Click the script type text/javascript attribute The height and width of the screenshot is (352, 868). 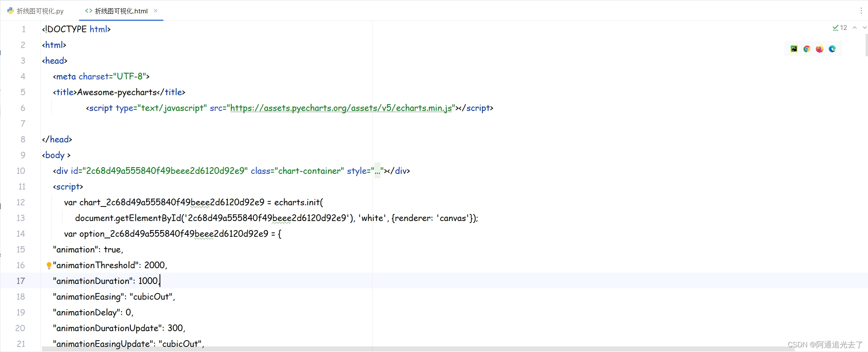[x=161, y=108]
